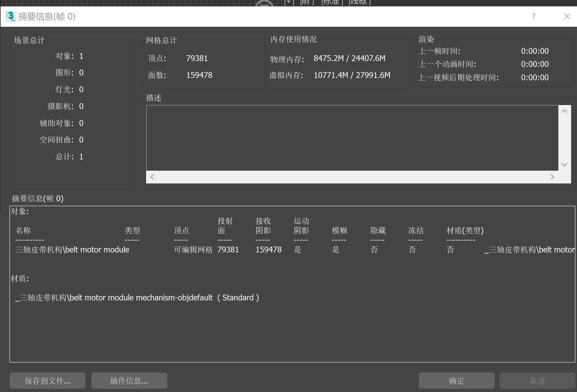Viewport: 577px width, 392px height.
Task: Click the 取消 button
Action: [537, 381]
